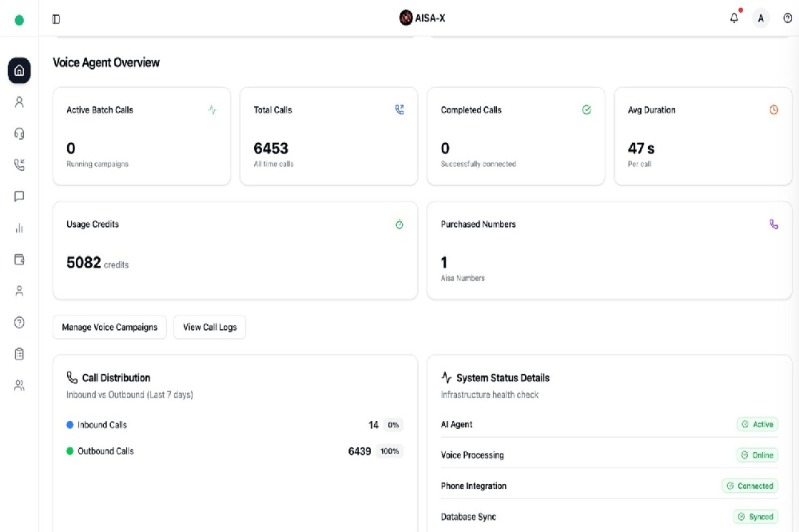Open the account menu via A avatar
The image size is (799, 532).
point(761,18)
